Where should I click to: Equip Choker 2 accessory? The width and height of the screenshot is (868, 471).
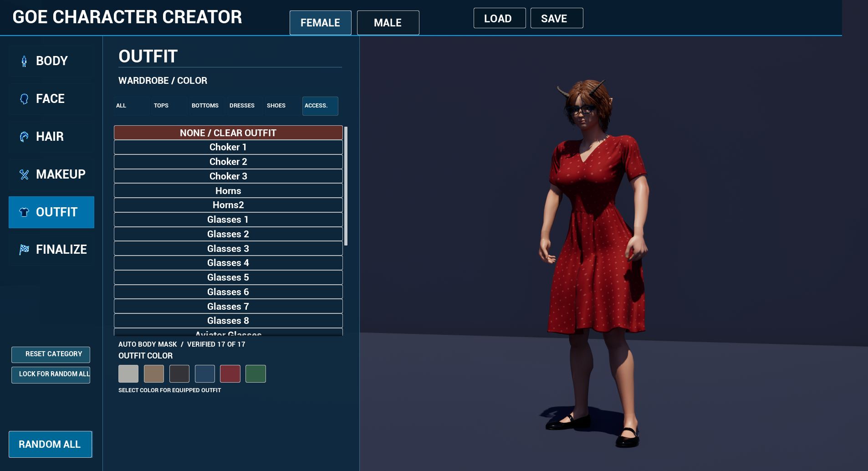[x=228, y=162]
